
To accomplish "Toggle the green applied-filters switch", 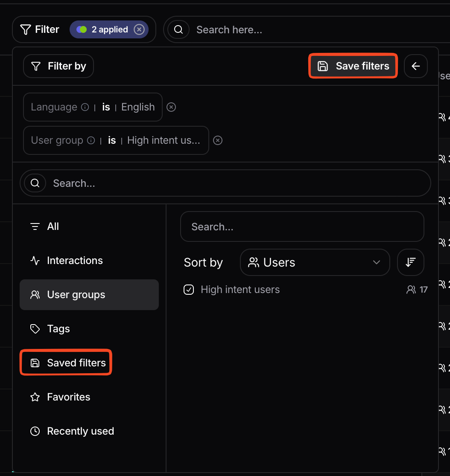I will point(82,29).
